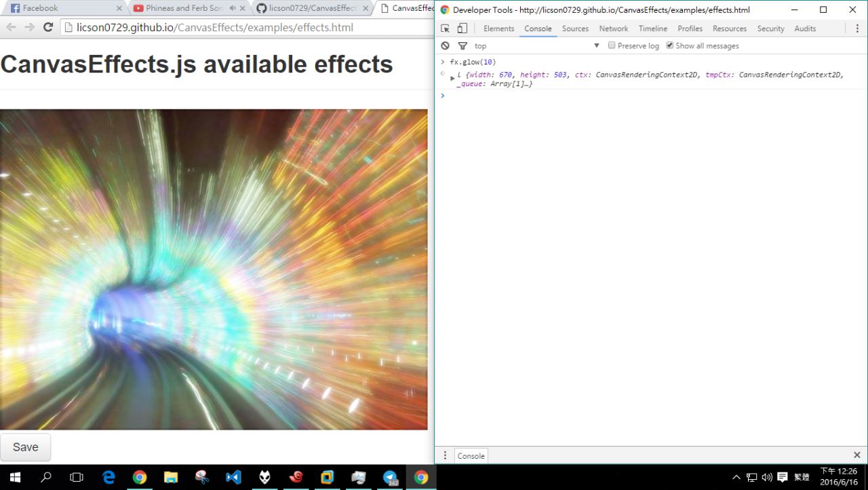
Task: Close the licson0729/CanvasEffects GitHub tab
Action: [x=366, y=8]
